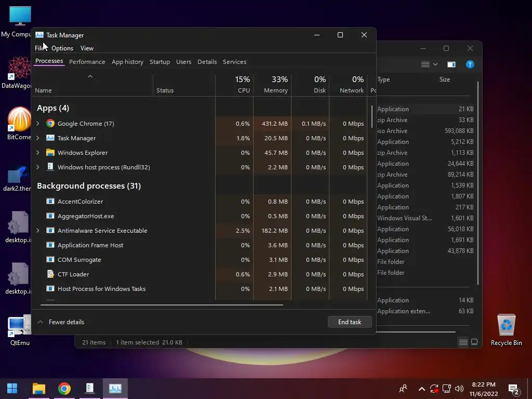Sort processes by the CPU column
Image resolution: width=532 pixels, height=399 pixels.
coord(234,85)
